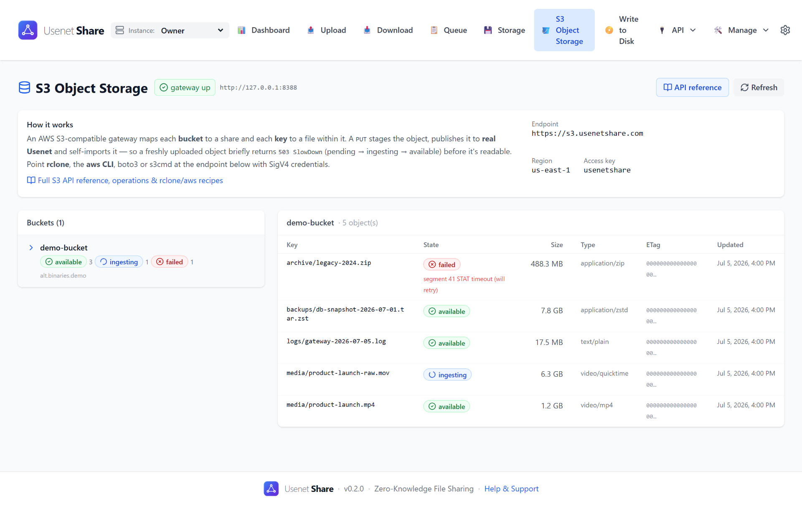Click the region value us-east-1
Image resolution: width=802 pixels, height=532 pixels.
(551, 170)
